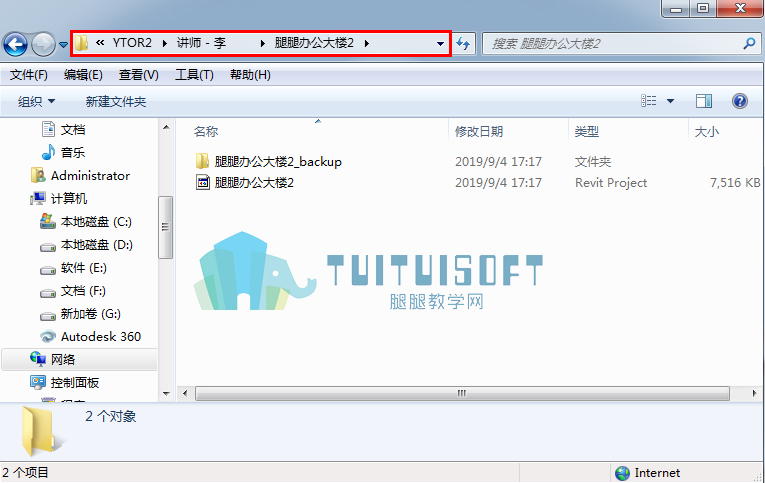Image resolution: width=765 pixels, height=483 pixels.
Task: Open the 工具(T) menu
Action: click(194, 75)
